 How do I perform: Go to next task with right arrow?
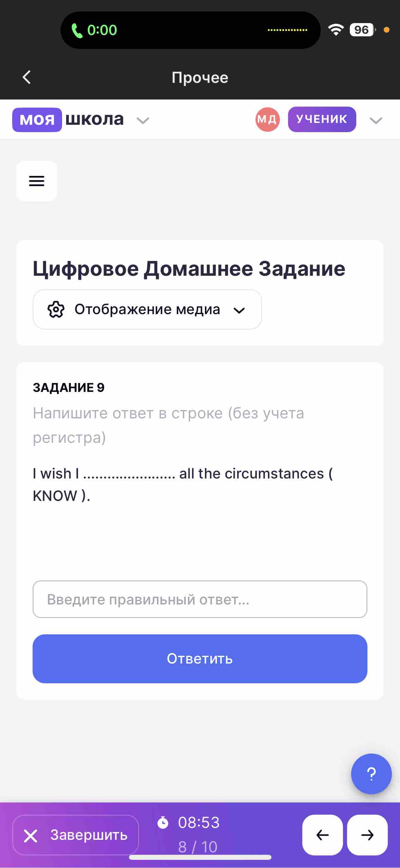367,835
